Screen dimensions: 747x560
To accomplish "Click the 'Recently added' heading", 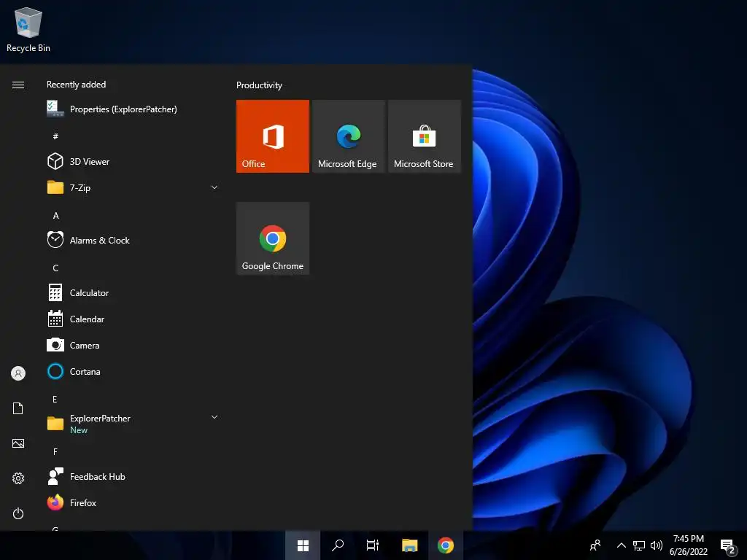I will point(76,85).
